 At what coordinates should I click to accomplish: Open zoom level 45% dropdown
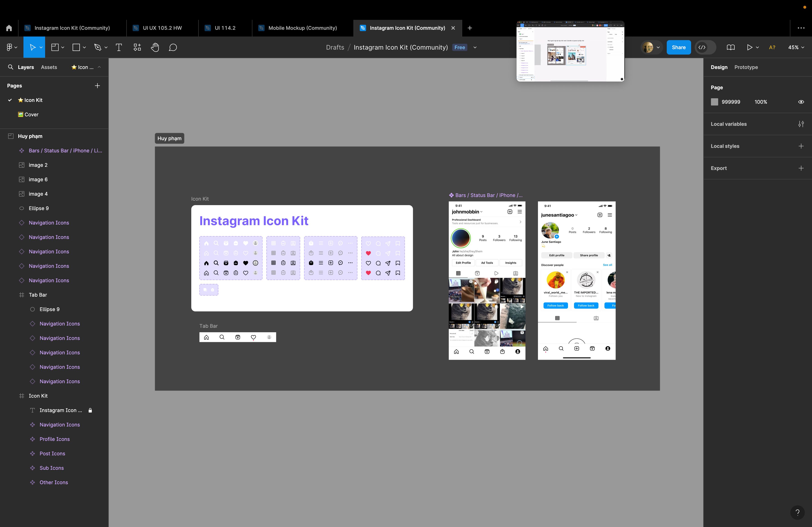point(796,47)
